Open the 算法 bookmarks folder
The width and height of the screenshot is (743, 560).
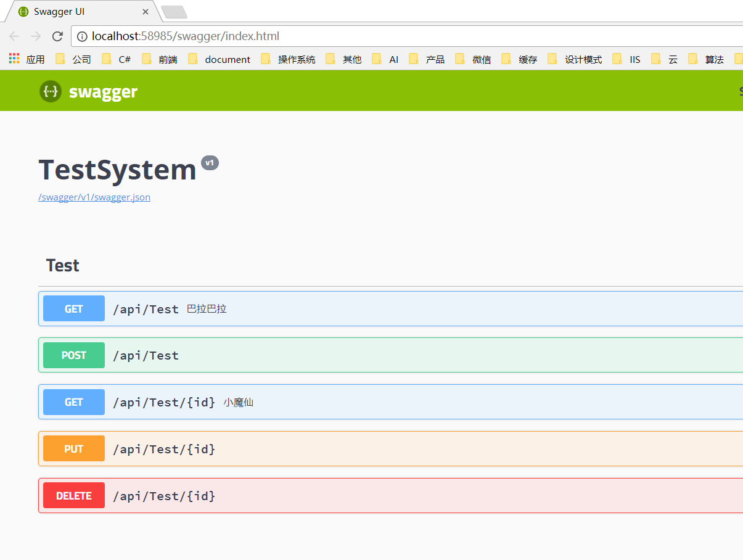[x=707, y=59]
